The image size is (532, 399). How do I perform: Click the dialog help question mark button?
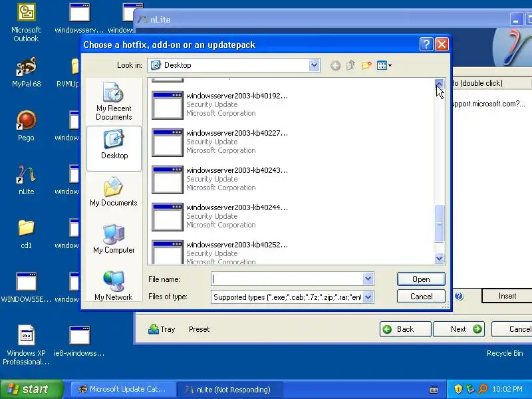tap(426, 45)
